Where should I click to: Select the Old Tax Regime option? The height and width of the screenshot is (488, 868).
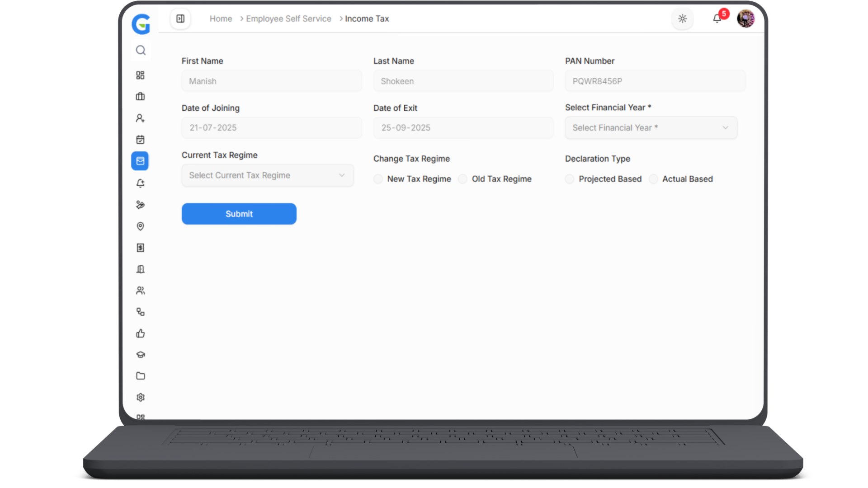coord(462,179)
